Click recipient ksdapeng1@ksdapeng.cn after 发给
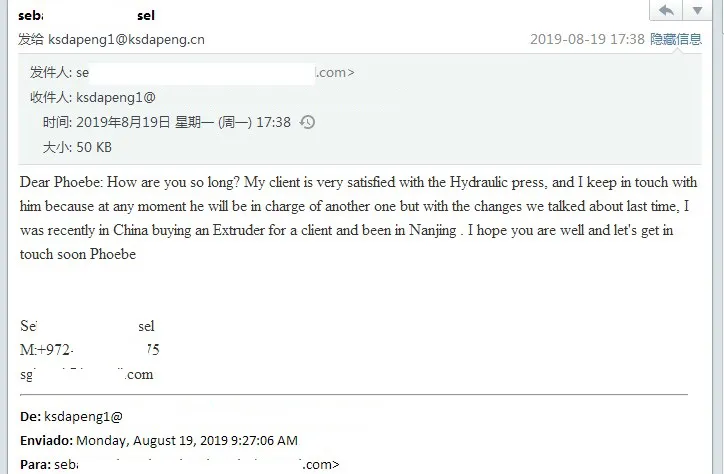 [x=127, y=39]
